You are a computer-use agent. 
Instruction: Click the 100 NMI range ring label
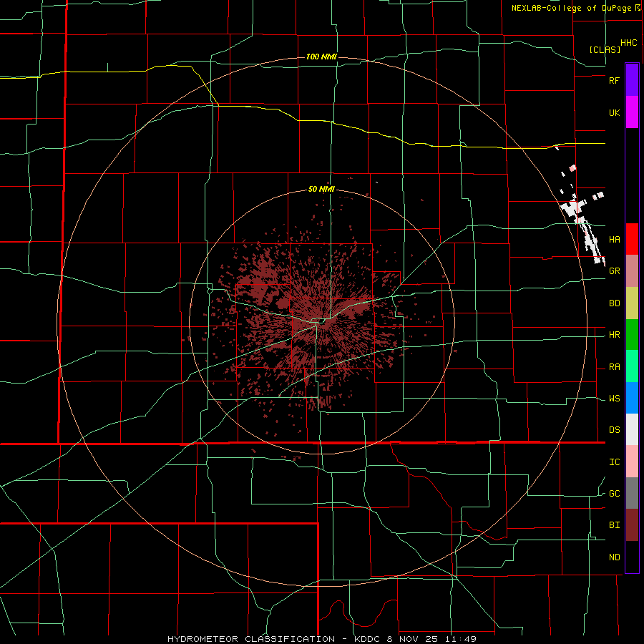coord(321,57)
